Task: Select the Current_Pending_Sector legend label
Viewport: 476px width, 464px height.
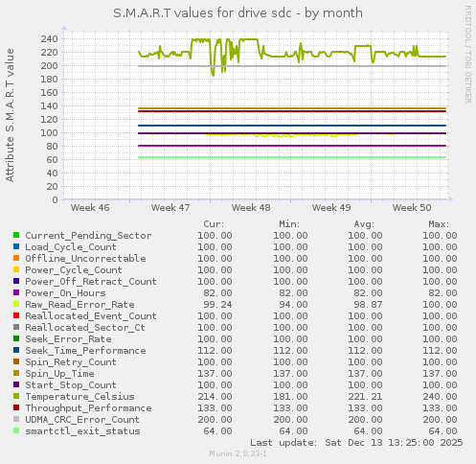Action: 88,236
